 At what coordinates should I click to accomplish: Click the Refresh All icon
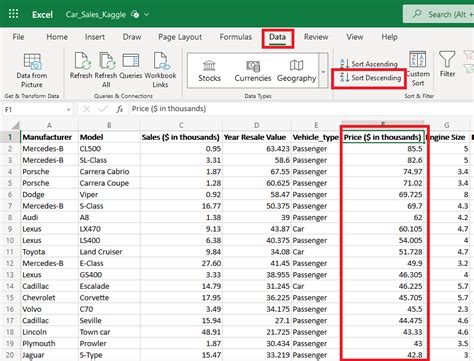(107, 61)
